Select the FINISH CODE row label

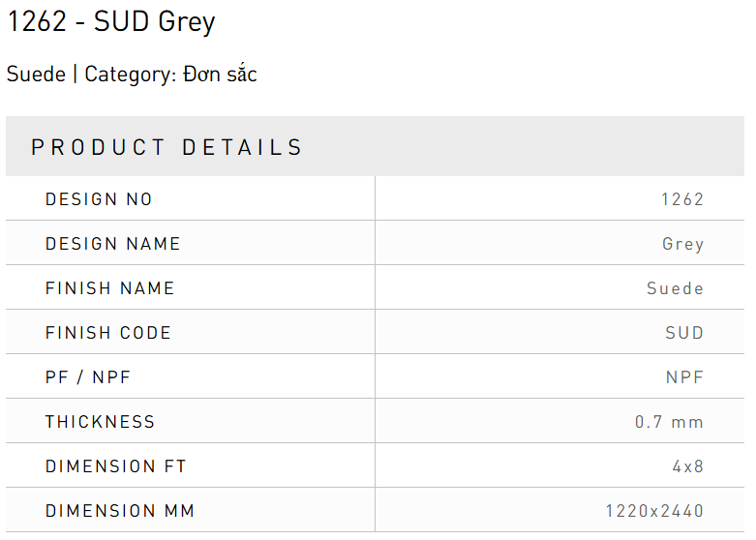point(108,333)
